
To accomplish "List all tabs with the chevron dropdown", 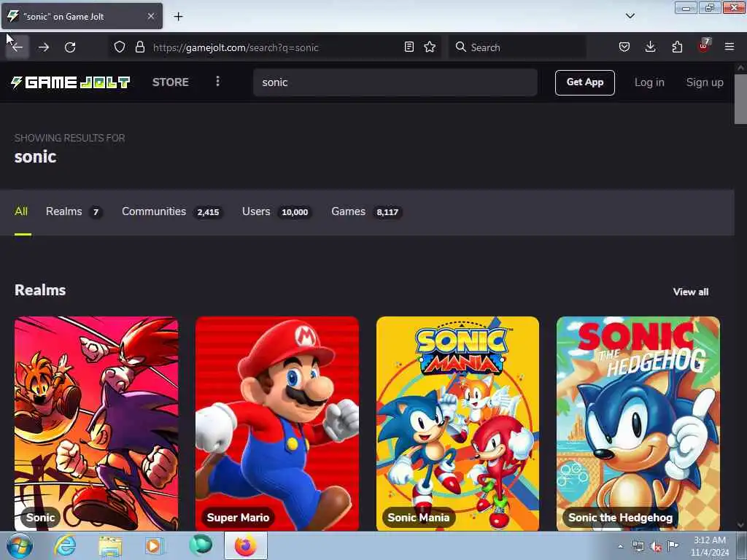I will click(x=630, y=16).
